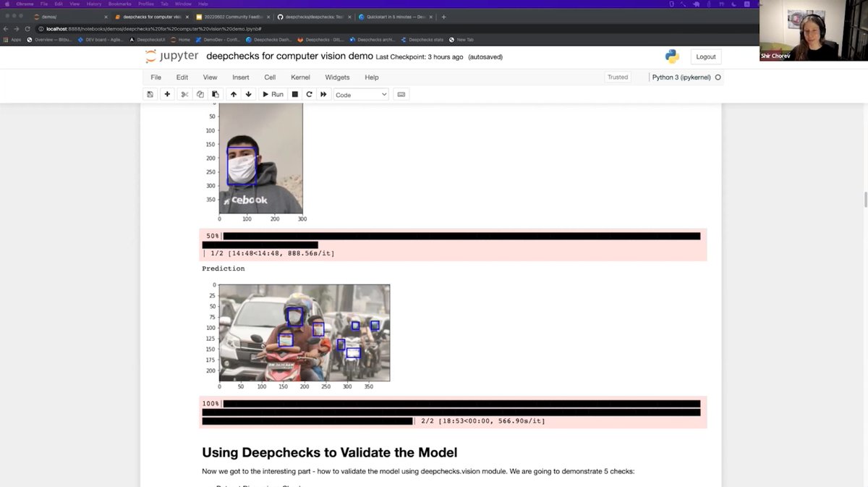Viewport: 868px width, 487px height.
Task: Open the Deepchecks Dash bookmark
Action: (269, 40)
